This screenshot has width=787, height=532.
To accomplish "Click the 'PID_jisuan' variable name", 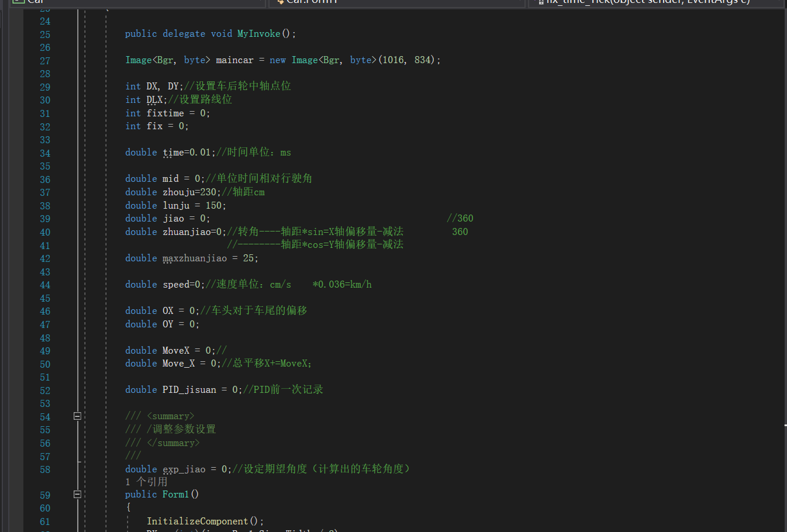I will pyautogui.click(x=189, y=390).
